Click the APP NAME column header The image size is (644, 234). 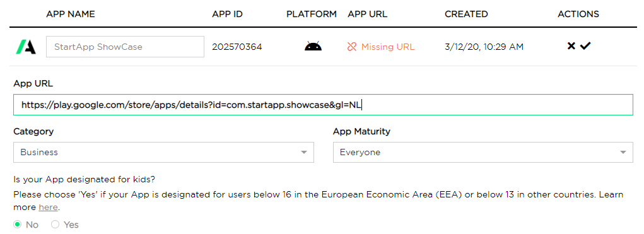tap(71, 14)
